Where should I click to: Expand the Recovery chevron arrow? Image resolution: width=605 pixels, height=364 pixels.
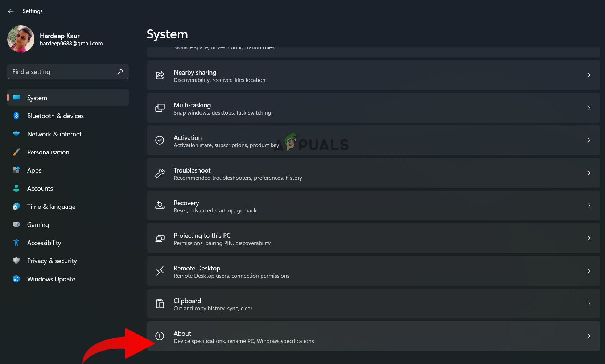[589, 206]
